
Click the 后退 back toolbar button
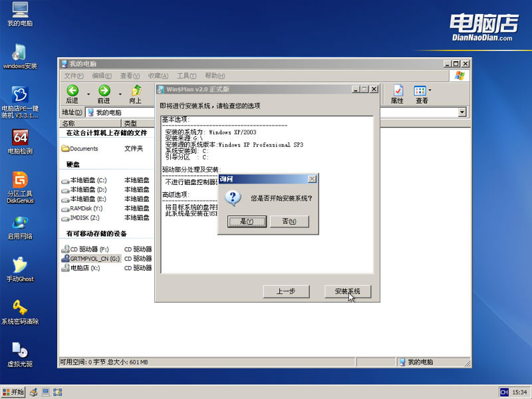point(72,94)
